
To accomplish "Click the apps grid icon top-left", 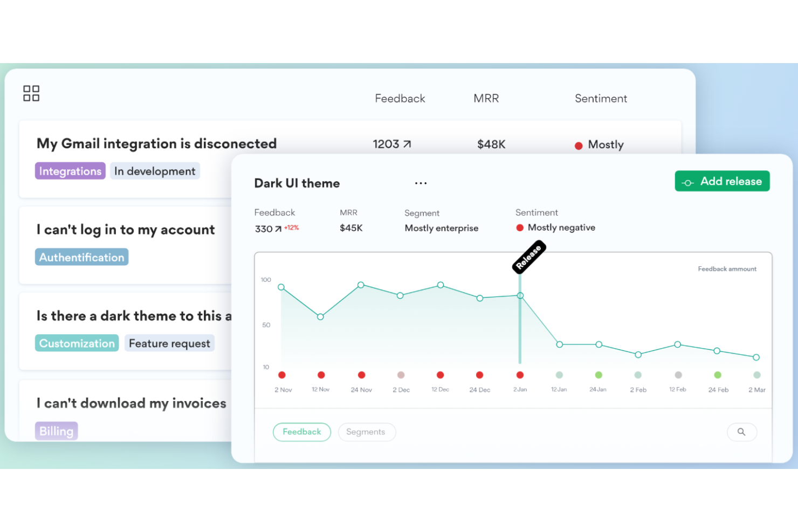I will (31, 93).
